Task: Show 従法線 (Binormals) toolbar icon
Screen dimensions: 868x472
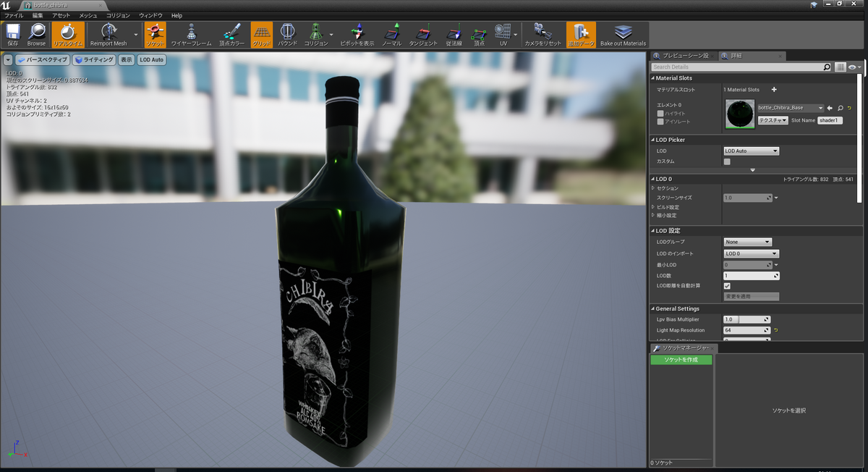Action: pos(454,34)
